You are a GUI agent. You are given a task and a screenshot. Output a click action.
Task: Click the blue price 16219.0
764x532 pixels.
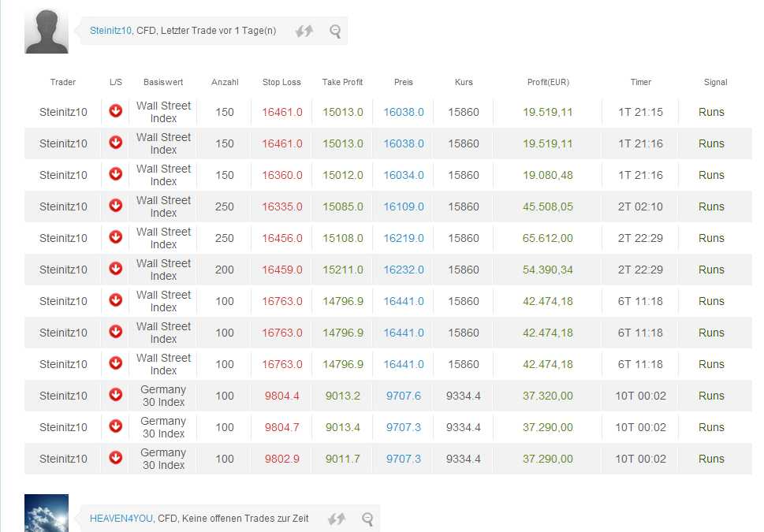click(x=404, y=238)
